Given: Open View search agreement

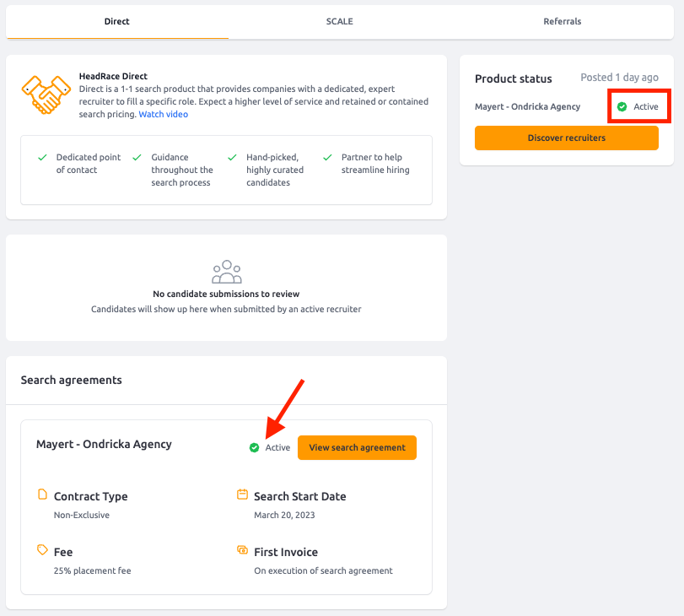Looking at the screenshot, I should click(x=358, y=447).
